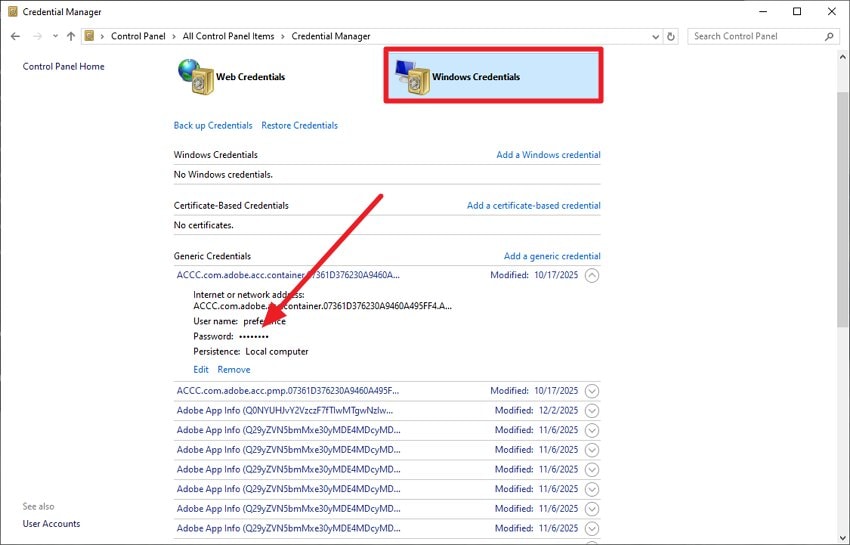Maximize the Credential Manager window
The height and width of the screenshot is (545, 850).
click(797, 11)
